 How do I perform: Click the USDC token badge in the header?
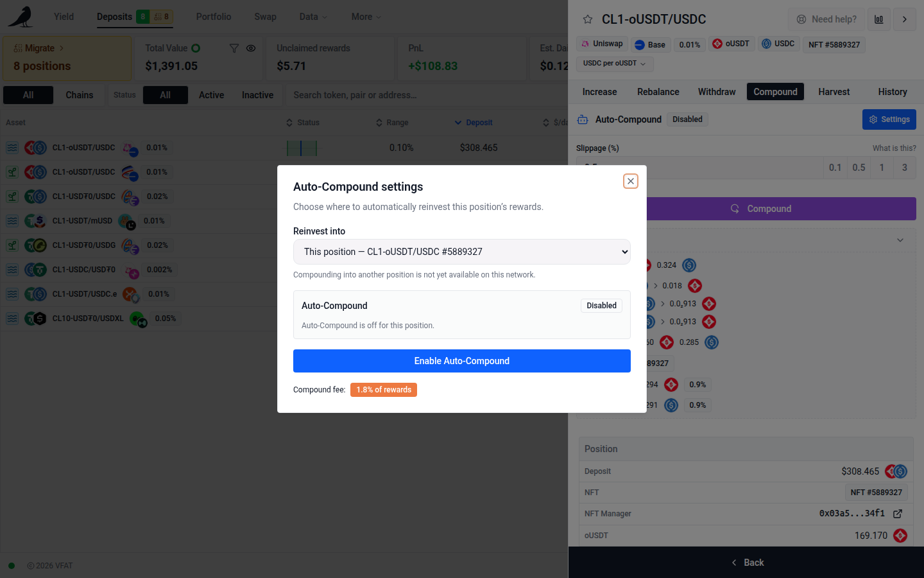tap(778, 44)
